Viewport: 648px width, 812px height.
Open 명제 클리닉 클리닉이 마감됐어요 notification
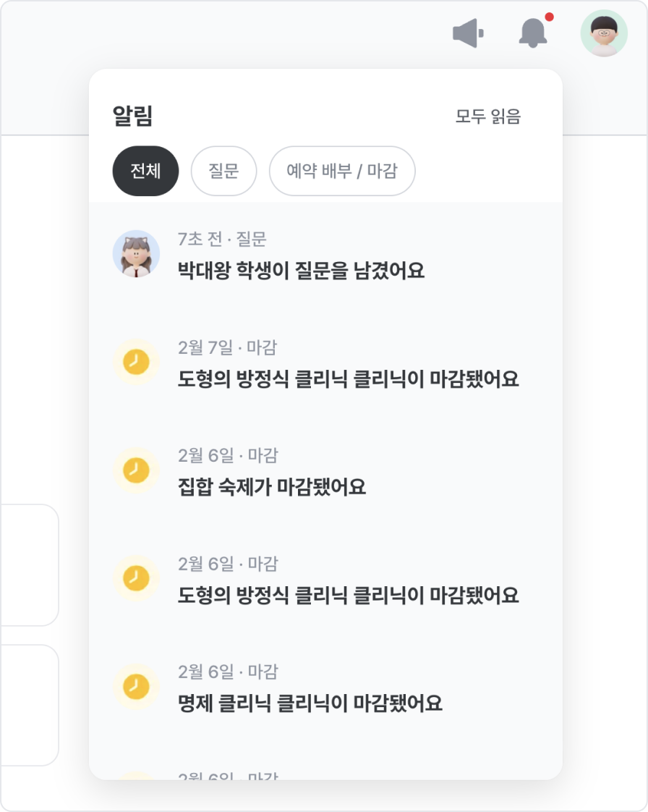(325, 688)
